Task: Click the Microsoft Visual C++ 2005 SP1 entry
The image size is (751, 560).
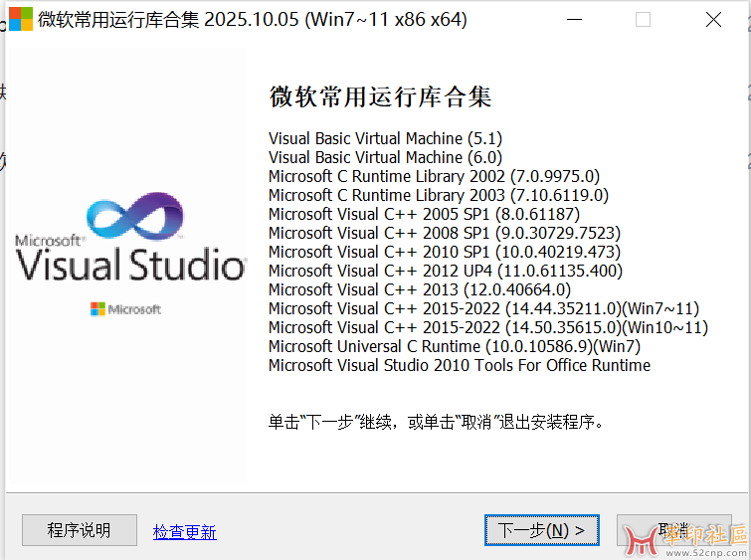Action: coord(424,214)
